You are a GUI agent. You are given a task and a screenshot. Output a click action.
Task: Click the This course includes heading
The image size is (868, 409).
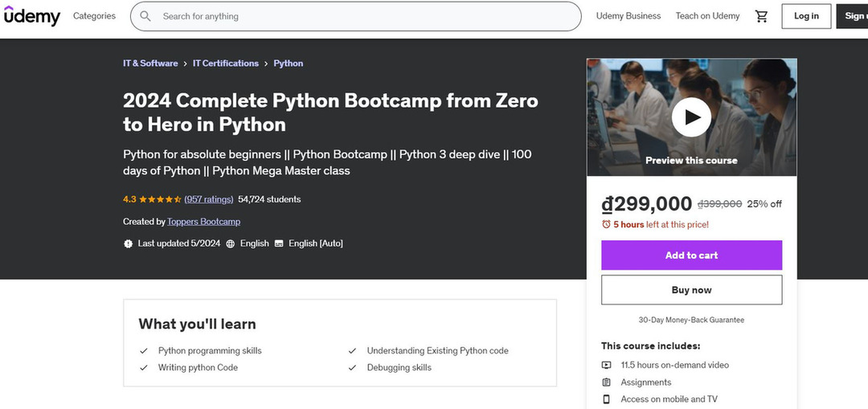[x=651, y=346]
